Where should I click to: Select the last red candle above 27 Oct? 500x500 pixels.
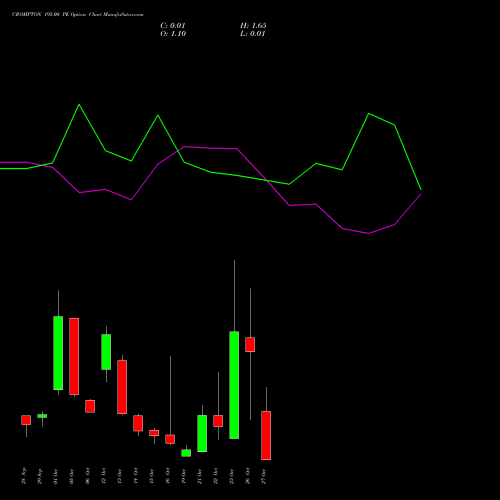(266, 436)
